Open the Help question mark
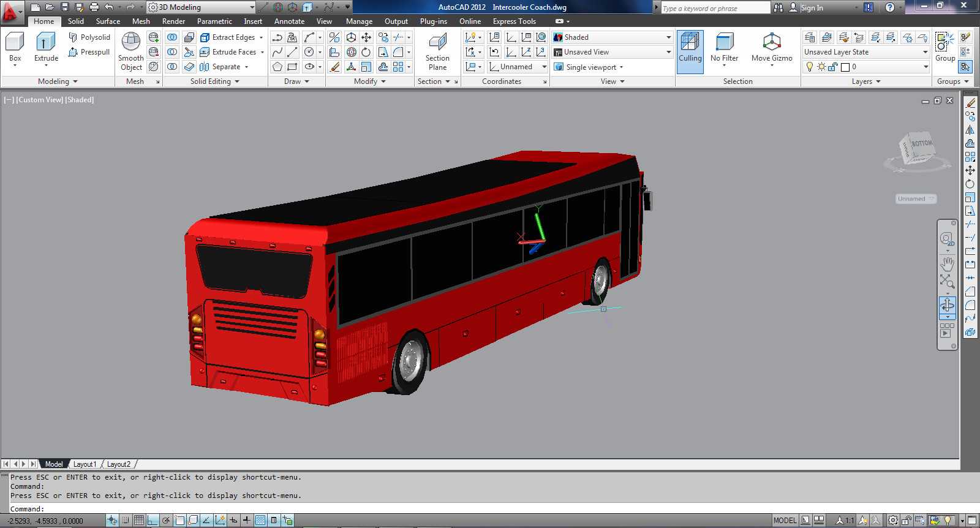 890,7
